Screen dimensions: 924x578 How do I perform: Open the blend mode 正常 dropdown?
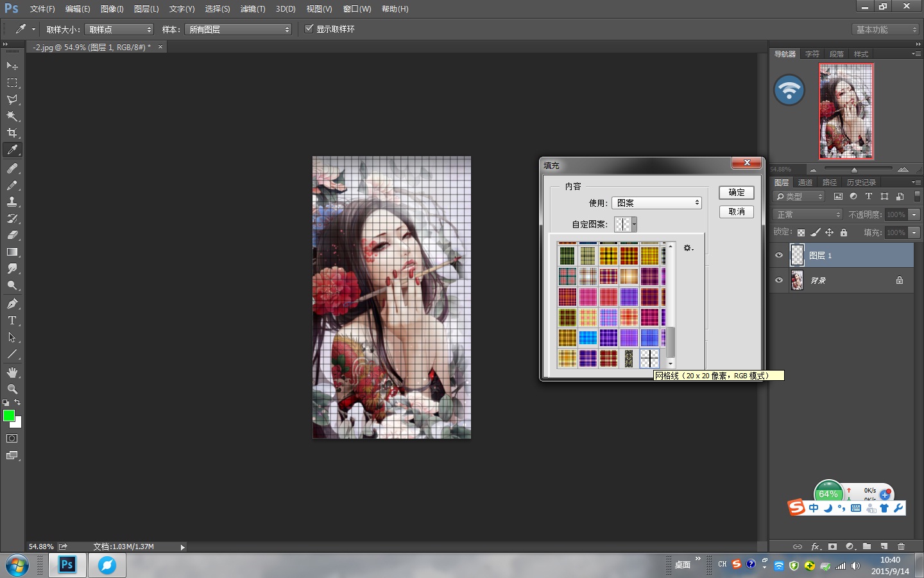coord(807,215)
